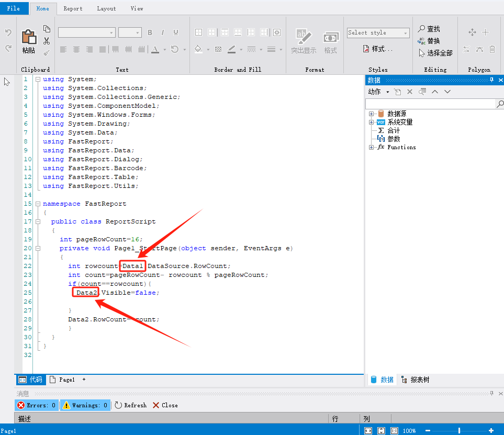Toggle the Warnings filter button
Screen dimensions: 504x435
coord(85,405)
